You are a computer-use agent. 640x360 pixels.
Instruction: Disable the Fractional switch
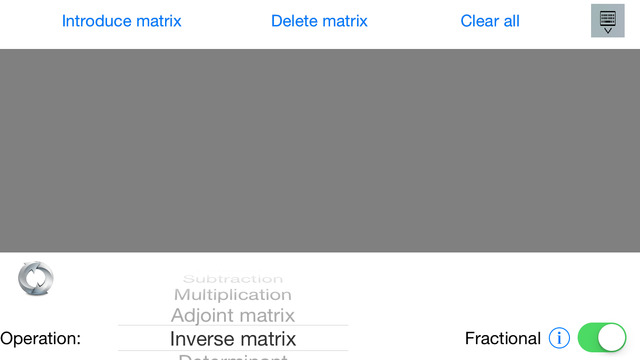[602, 338]
